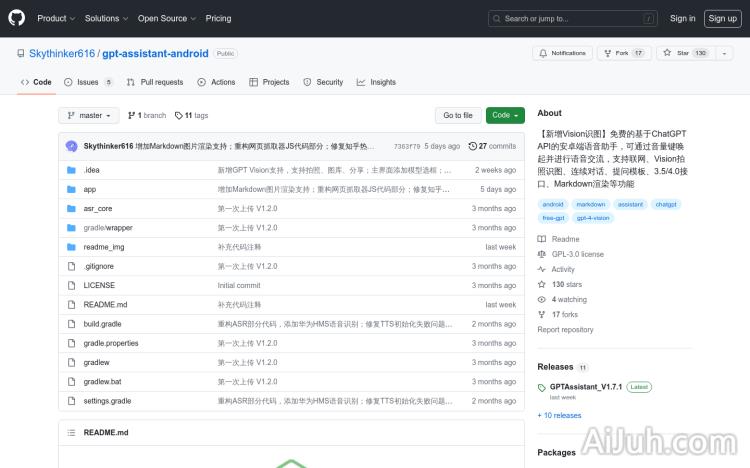Open the Solutions menu
The width and height of the screenshot is (750, 468).
tap(106, 18)
